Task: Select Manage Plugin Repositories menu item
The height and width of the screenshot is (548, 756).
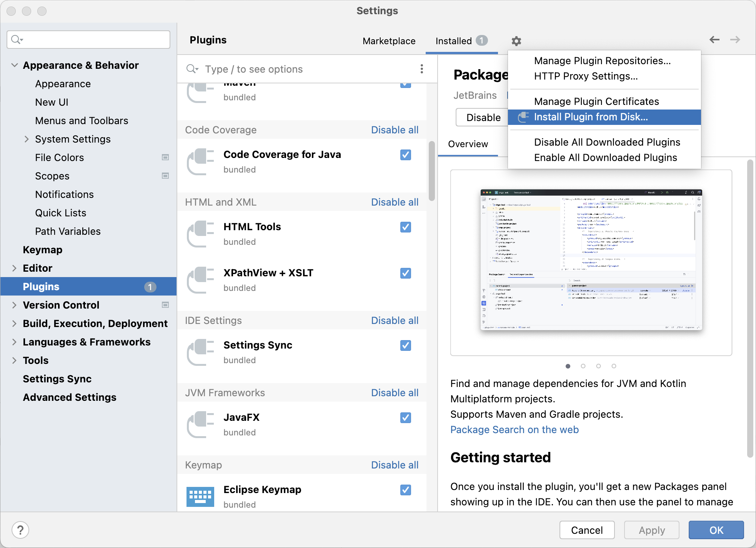Action: (x=604, y=61)
